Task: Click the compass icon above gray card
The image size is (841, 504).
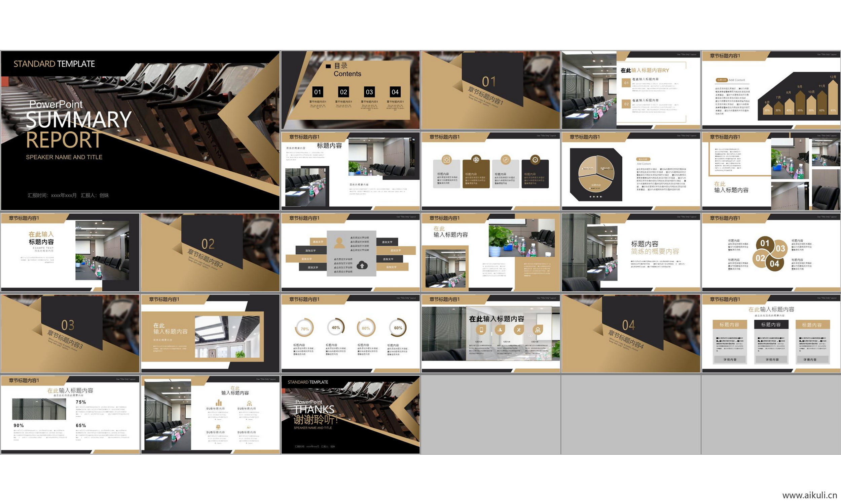Action: pyautogui.click(x=506, y=160)
